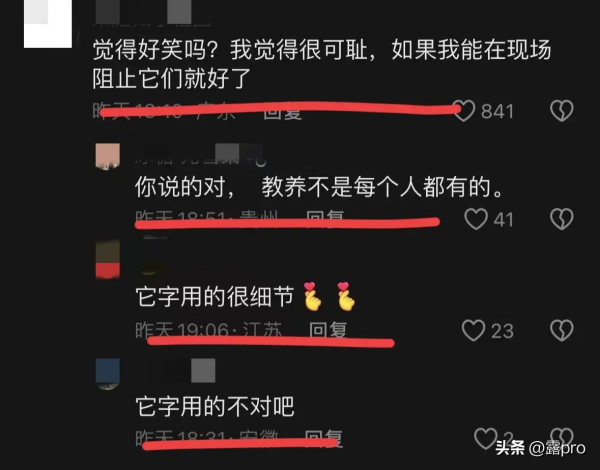Click 回复 under the 广东 comment

282,111
